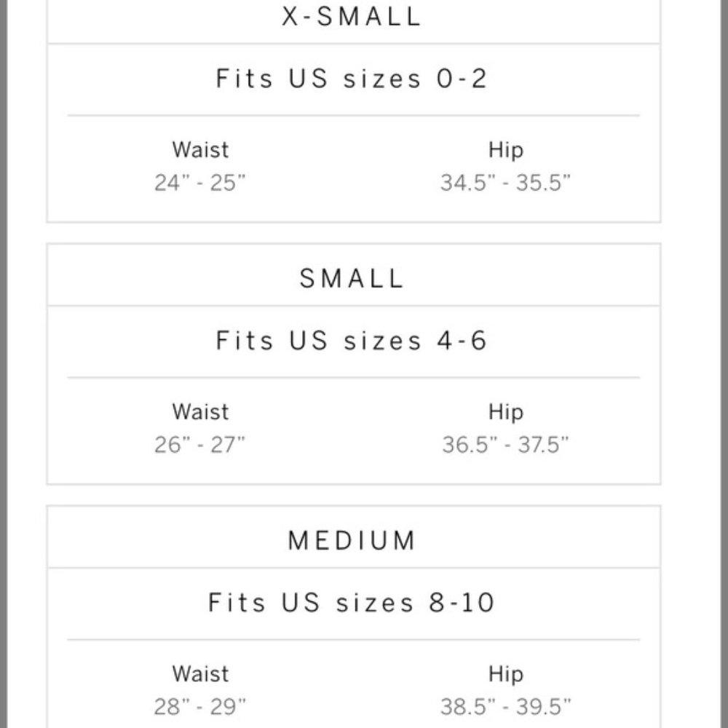Click the Hip label under X-Small
Viewport: 728px width, 728px height.
(x=505, y=150)
